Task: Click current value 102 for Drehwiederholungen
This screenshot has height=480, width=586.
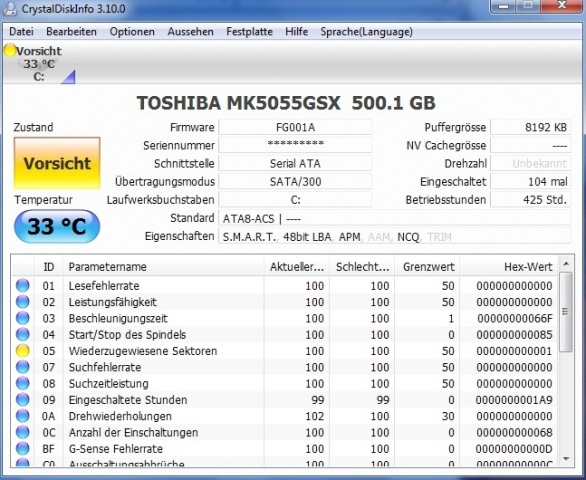Action: (314, 416)
